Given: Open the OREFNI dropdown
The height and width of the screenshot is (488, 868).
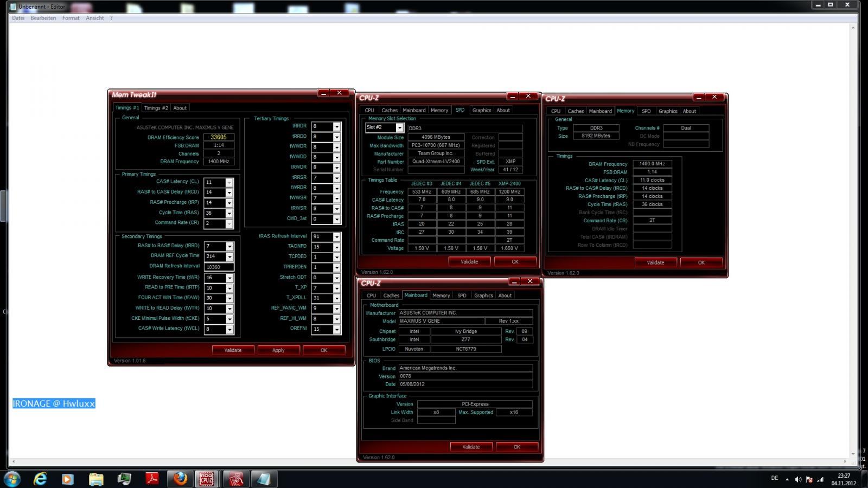Looking at the screenshot, I should 336,329.
